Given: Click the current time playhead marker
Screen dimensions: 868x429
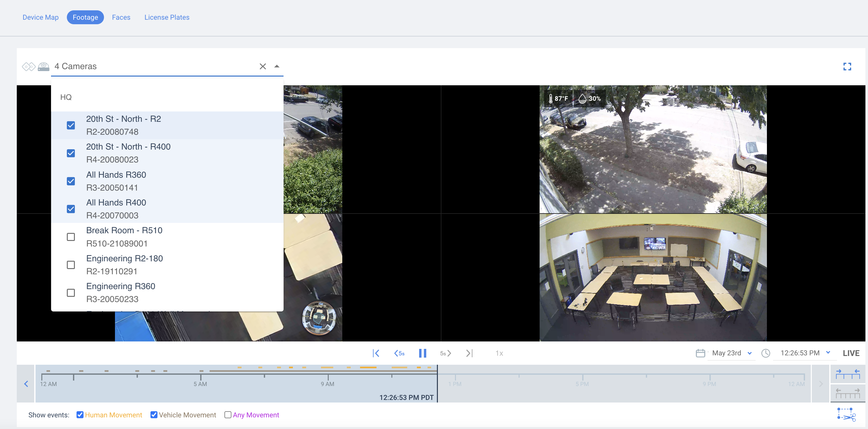Looking at the screenshot, I should click(x=437, y=383).
